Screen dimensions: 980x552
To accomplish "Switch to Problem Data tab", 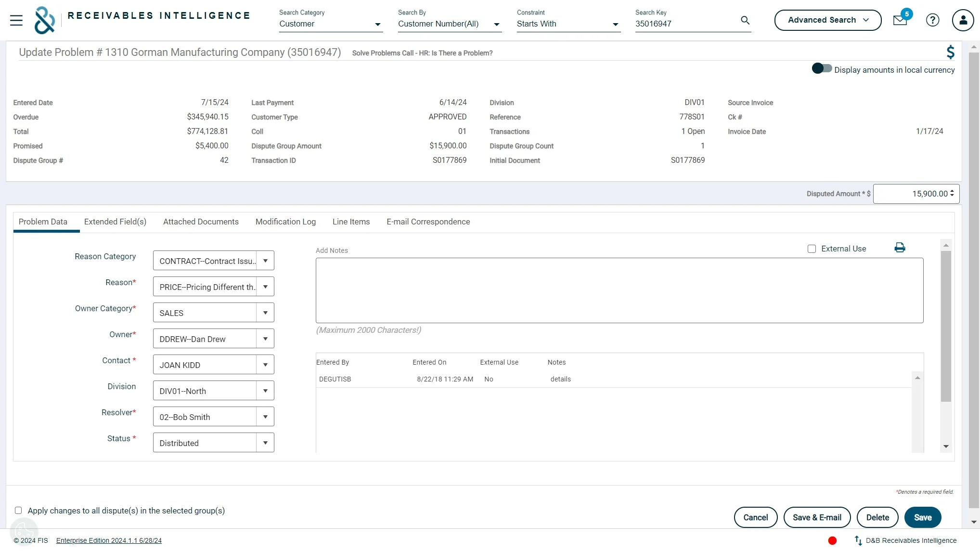I will (43, 222).
